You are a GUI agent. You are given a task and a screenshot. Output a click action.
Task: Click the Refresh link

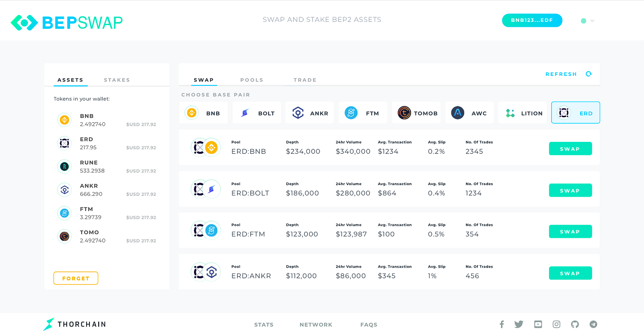click(561, 74)
